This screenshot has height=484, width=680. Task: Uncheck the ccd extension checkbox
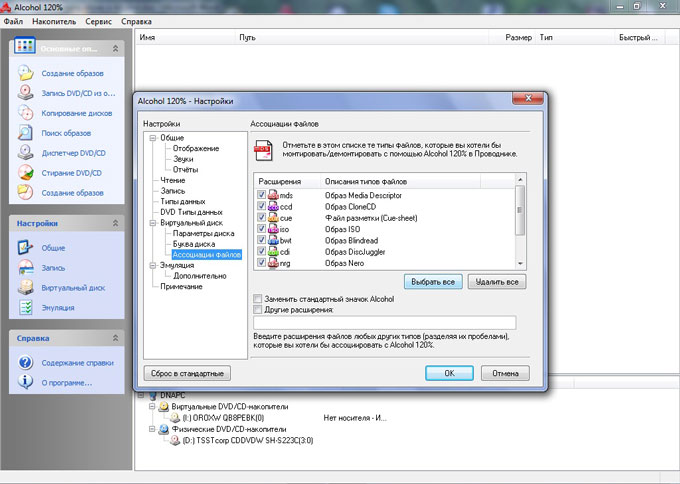(x=262, y=206)
